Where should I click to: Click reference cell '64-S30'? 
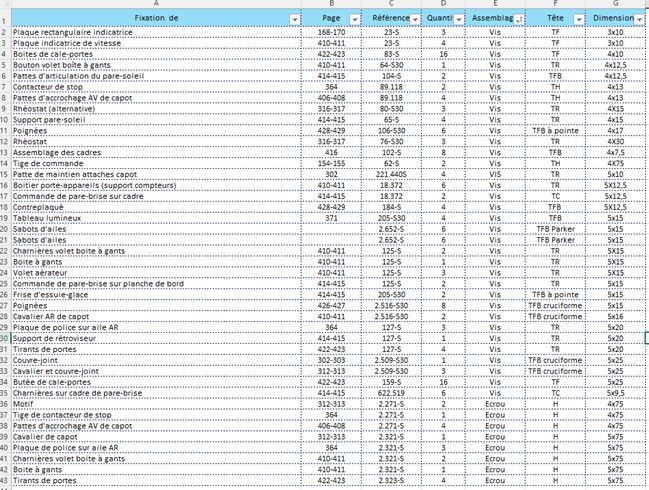392,65
